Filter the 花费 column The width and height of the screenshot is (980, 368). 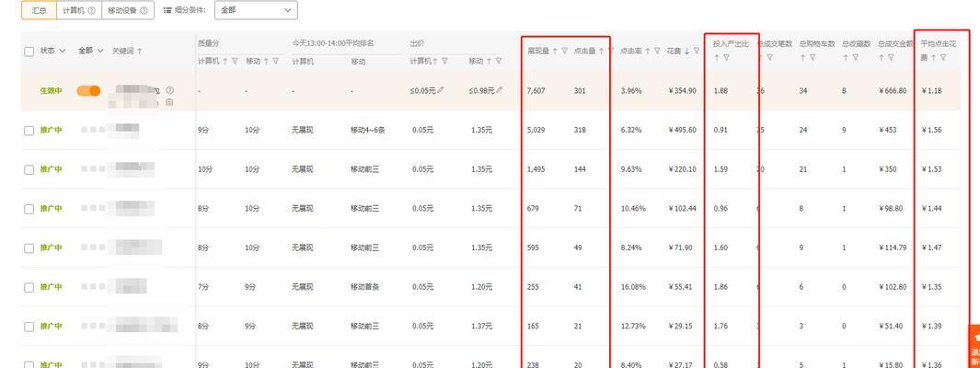[x=697, y=52]
